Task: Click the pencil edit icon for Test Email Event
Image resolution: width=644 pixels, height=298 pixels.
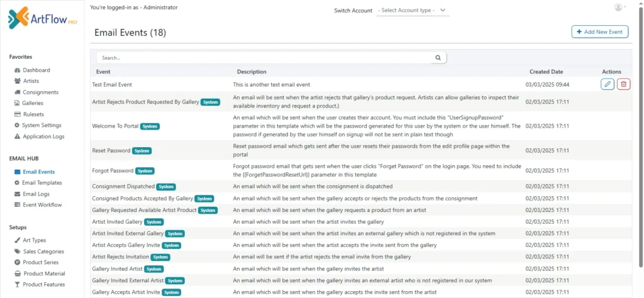Action: click(x=607, y=84)
